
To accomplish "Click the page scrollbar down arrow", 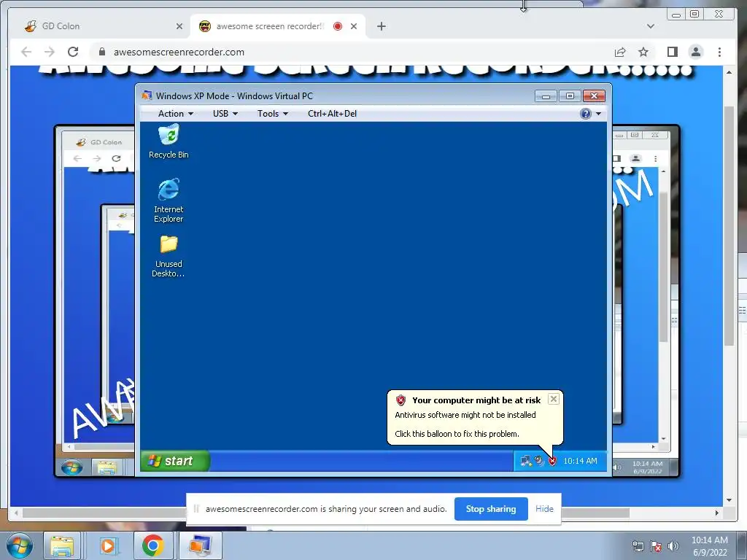I will pyautogui.click(x=729, y=500).
